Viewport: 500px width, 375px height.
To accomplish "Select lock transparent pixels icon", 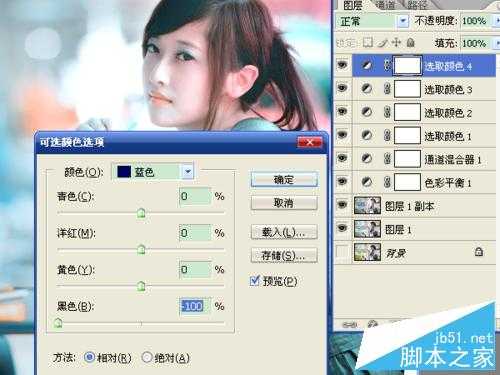I will click(368, 43).
